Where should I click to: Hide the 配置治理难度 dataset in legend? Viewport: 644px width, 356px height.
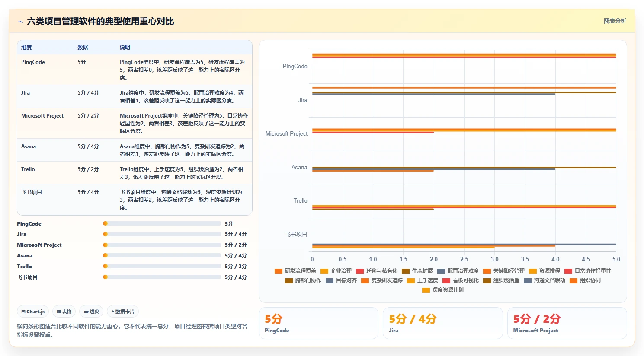coord(458,271)
